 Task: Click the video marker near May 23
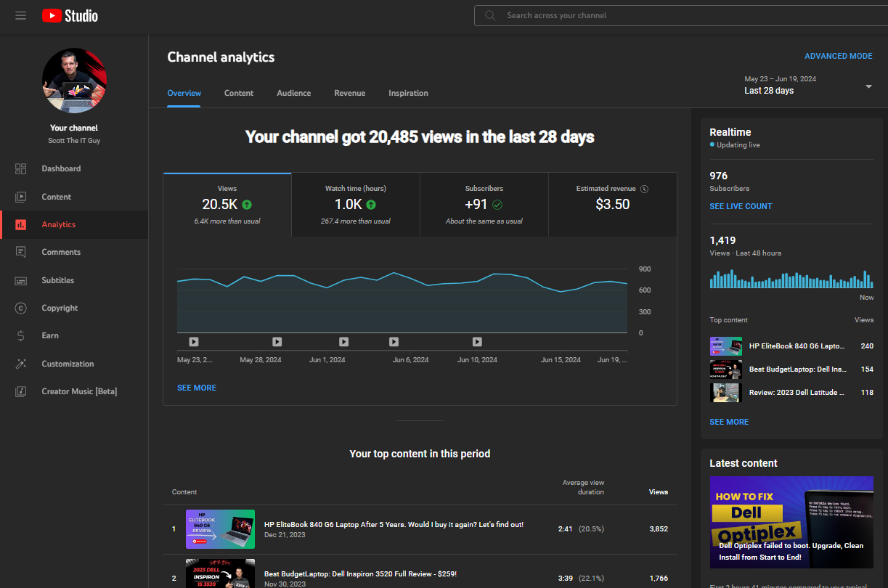click(193, 342)
